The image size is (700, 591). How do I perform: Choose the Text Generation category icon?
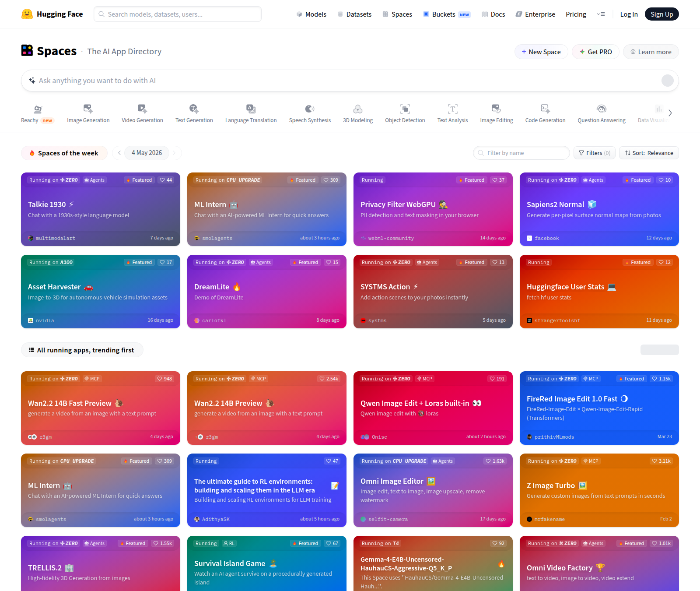tap(194, 109)
